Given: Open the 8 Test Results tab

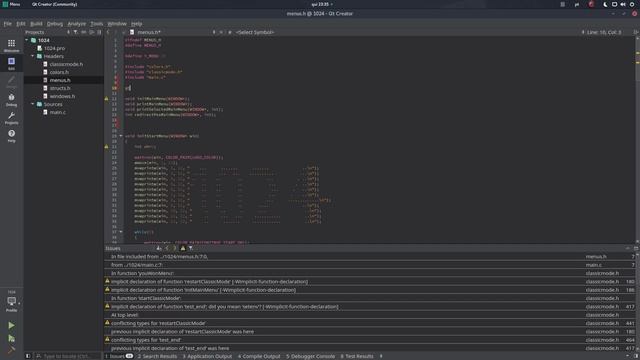Looking at the screenshot, I should (x=357, y=356).
